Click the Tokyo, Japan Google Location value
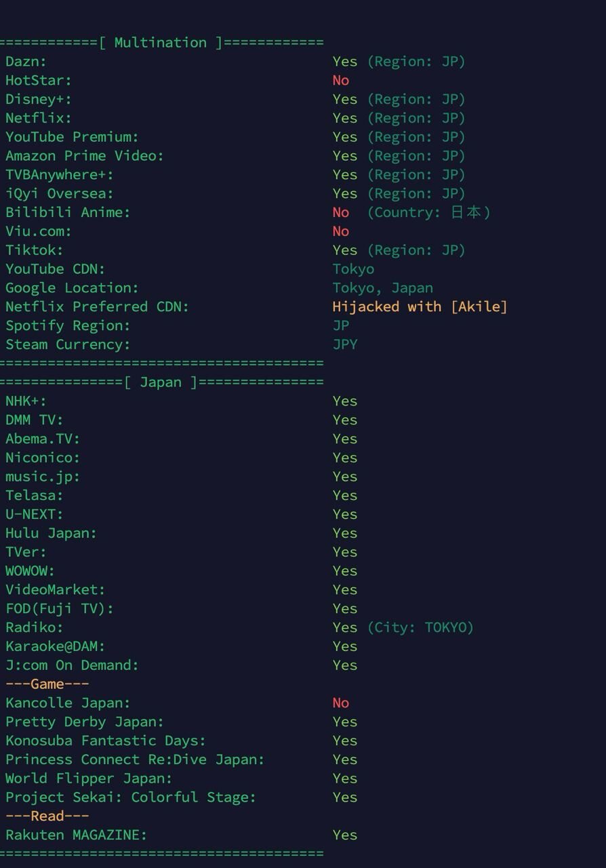Viewport: 606px width, 868px height. tap(382, 288)
